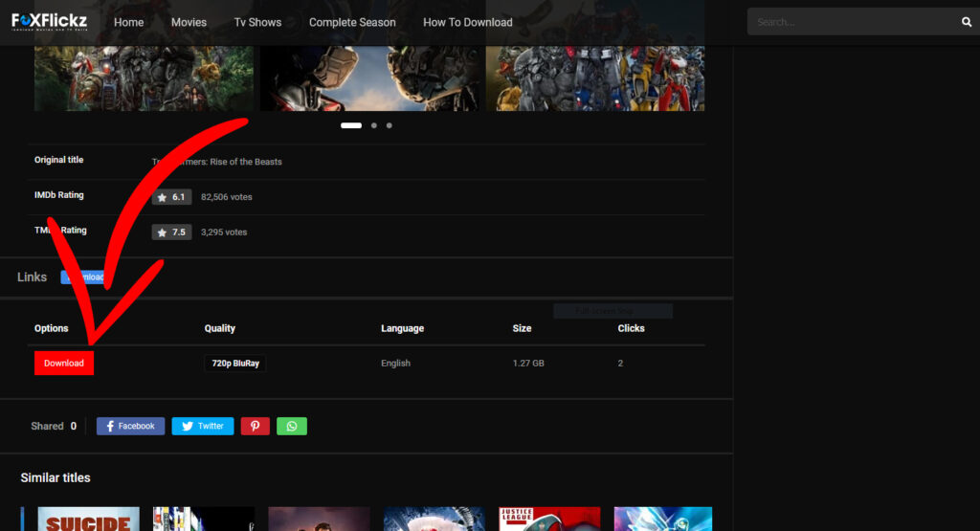This screenshot has height=531, width=980.
Task: Click the red Download button
Action: tap(64, 363)
